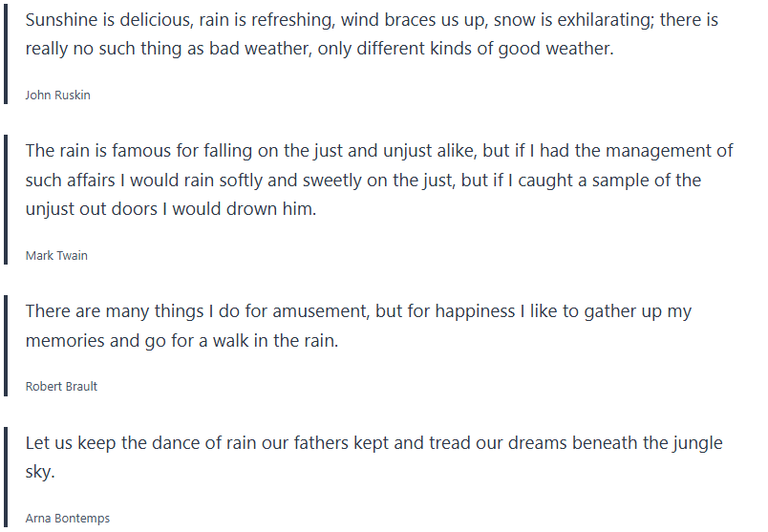Click the vertical bar beside Bontemps quote
768x532 pixels.
coord(5,476)
